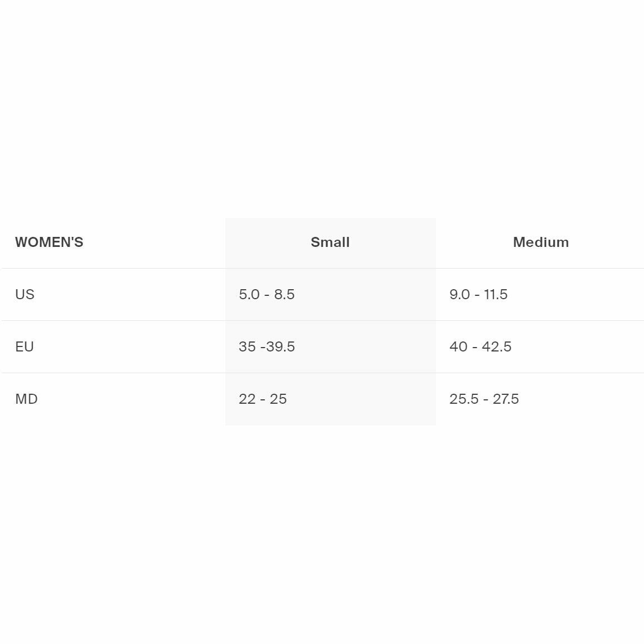The image size is (644, 644).
Task: Click the MD row label
Action: point(26,399)
